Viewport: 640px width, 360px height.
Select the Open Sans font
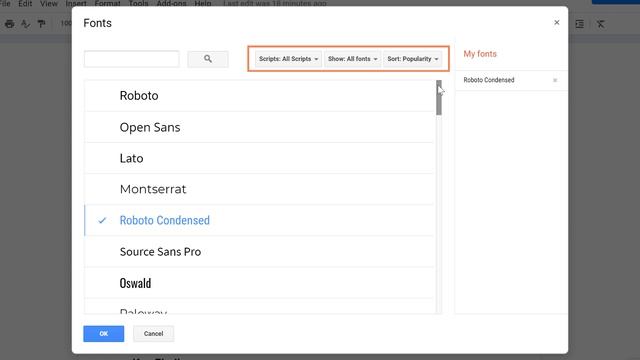point(260,127)
